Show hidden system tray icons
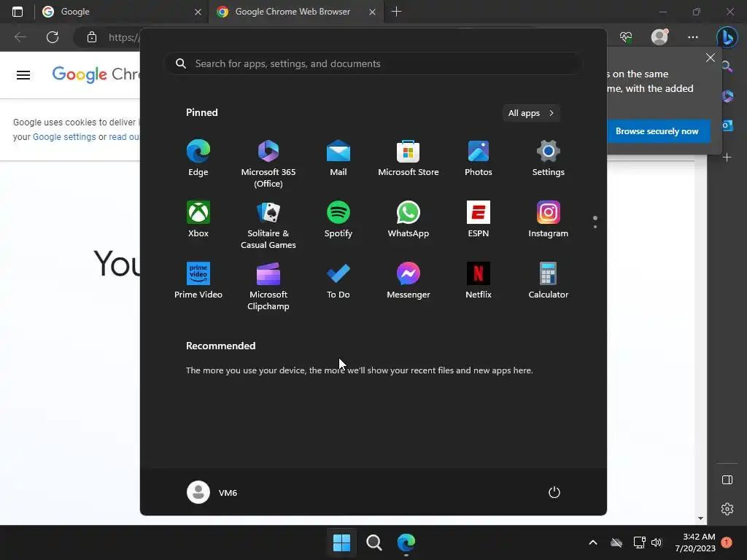The height and width of the screenshot is (560, 747). (x=592, y=542)
